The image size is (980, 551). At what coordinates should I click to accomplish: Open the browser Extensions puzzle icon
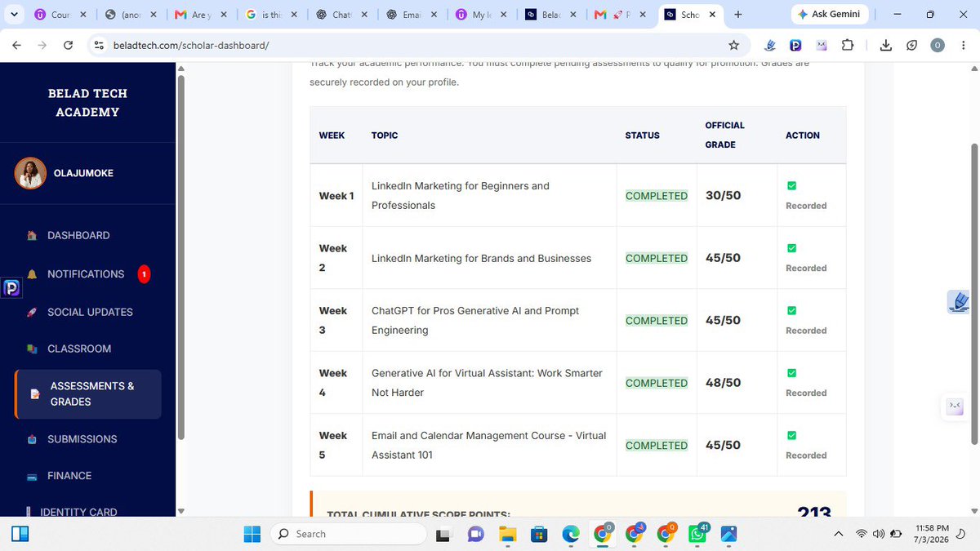pos(847,46)
